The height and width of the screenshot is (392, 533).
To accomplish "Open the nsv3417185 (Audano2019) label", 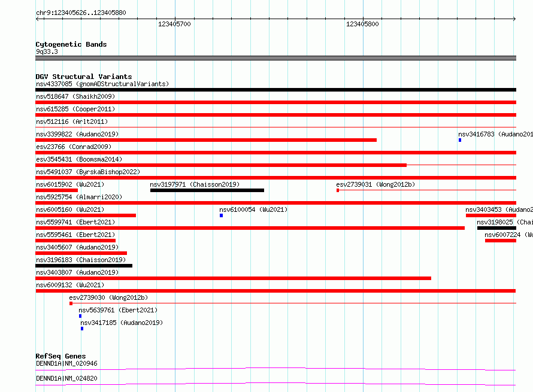I will pos(122,323).
